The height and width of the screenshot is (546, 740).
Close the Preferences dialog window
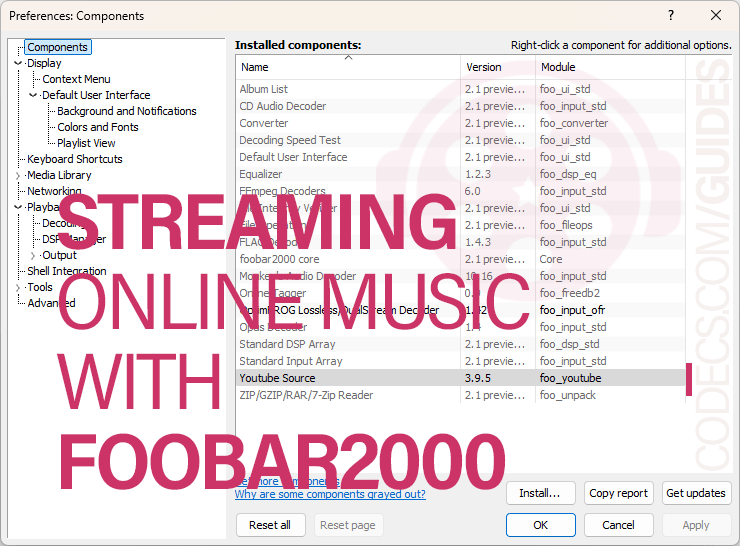point(716,16)
